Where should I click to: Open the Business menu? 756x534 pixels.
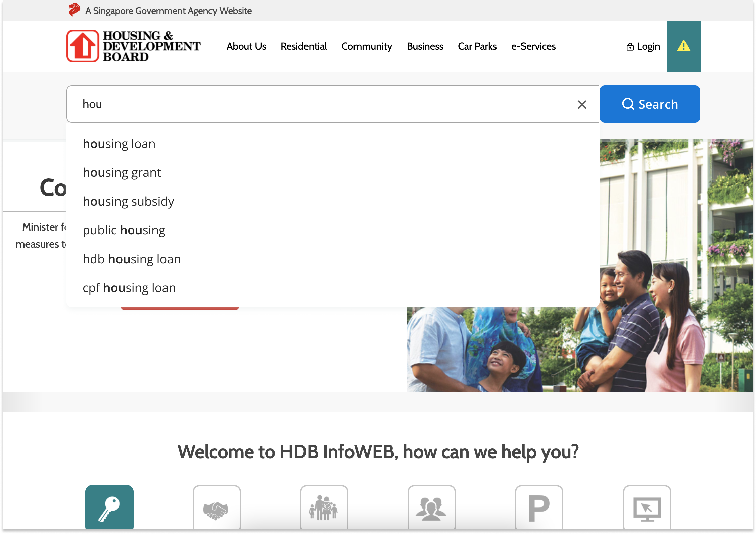click(x=425, y=46)
